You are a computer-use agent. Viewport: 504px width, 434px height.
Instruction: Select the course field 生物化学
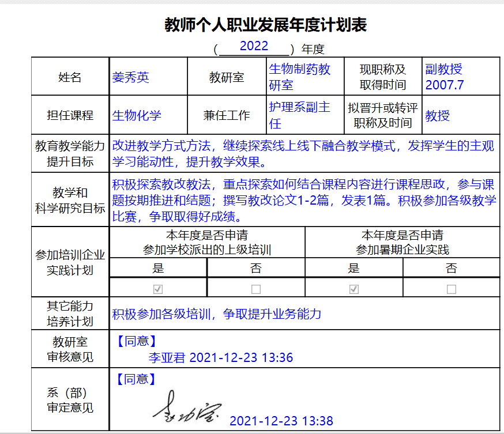click(x=137, y=115)
